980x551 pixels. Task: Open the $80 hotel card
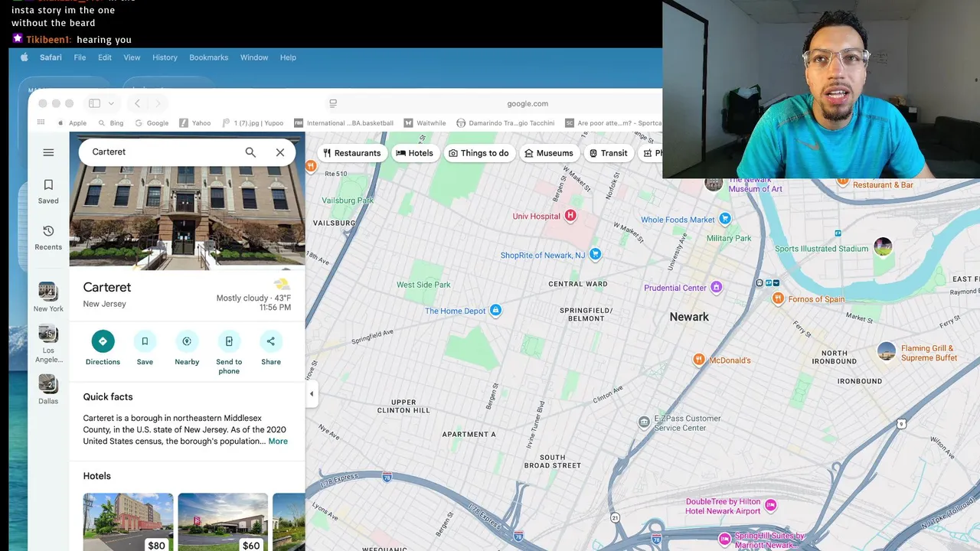(128, 522)
